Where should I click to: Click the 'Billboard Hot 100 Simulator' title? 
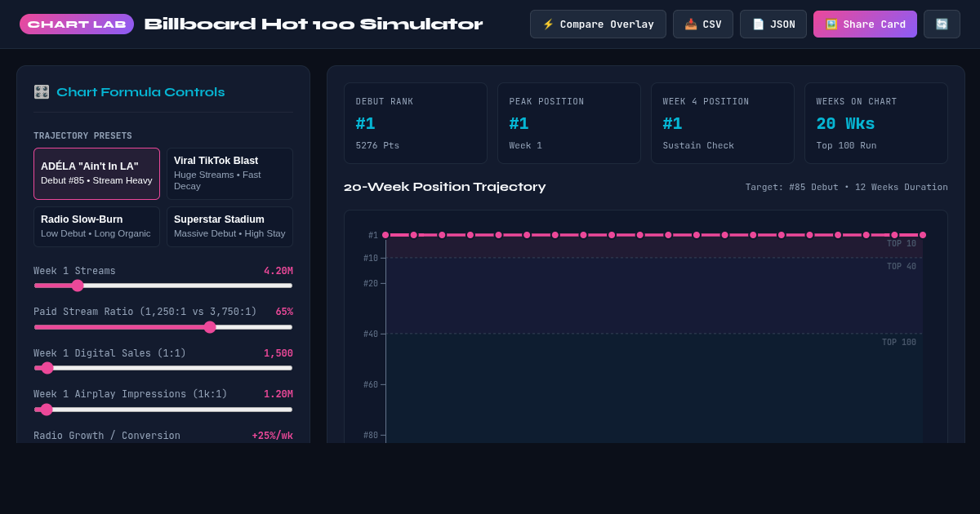[314, 24]
